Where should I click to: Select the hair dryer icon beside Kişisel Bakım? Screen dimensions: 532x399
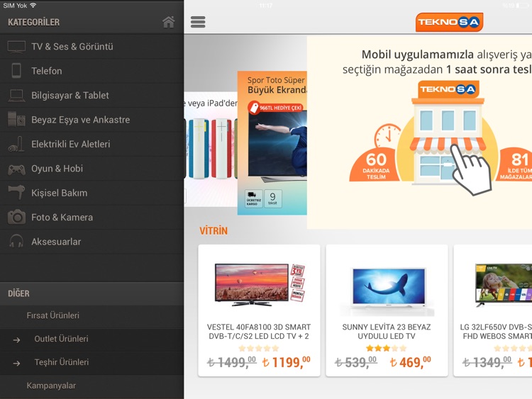coord(16,192)
